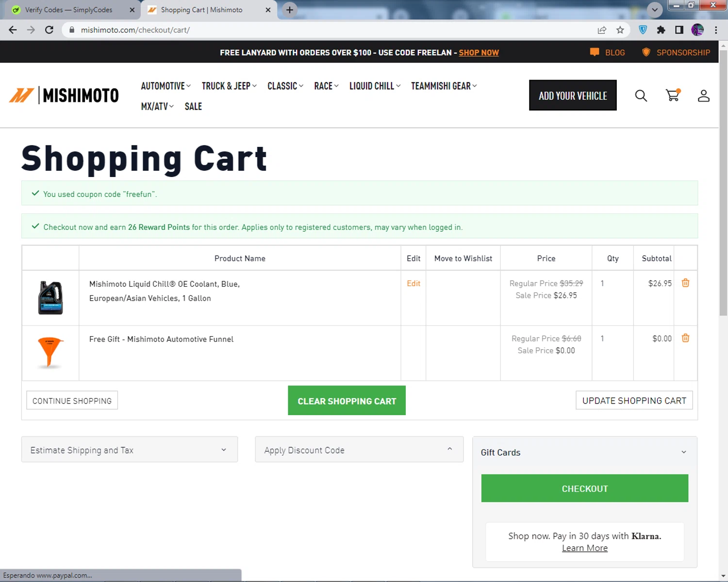This screenshot has height=582, width=728.
Task: Expand the Race menu
Action: point(326,86)
